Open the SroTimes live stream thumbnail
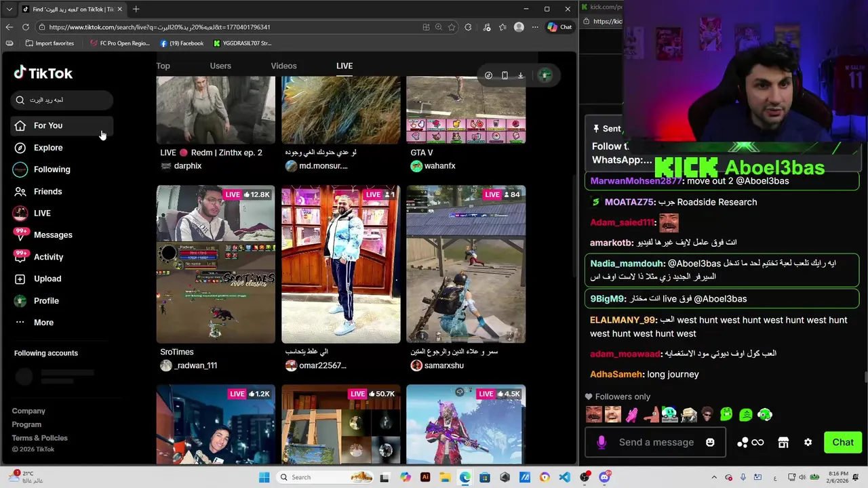 pos(216,264)
